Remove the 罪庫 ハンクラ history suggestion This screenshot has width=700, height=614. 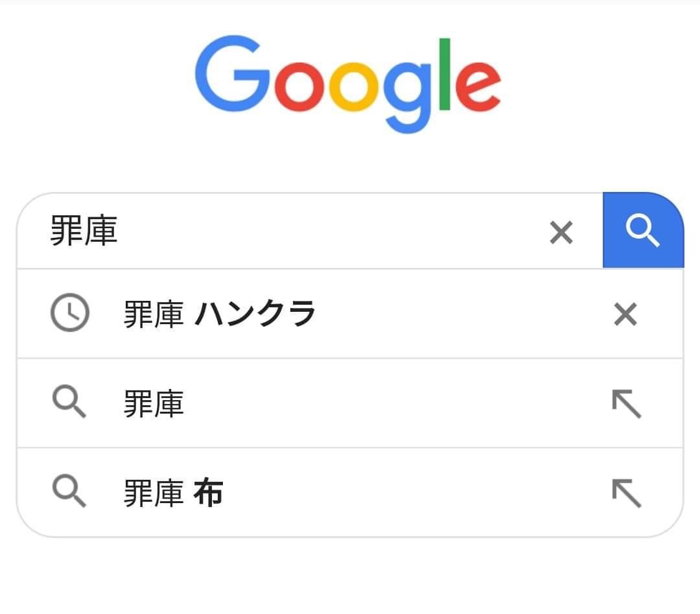(x=625, y=314)
